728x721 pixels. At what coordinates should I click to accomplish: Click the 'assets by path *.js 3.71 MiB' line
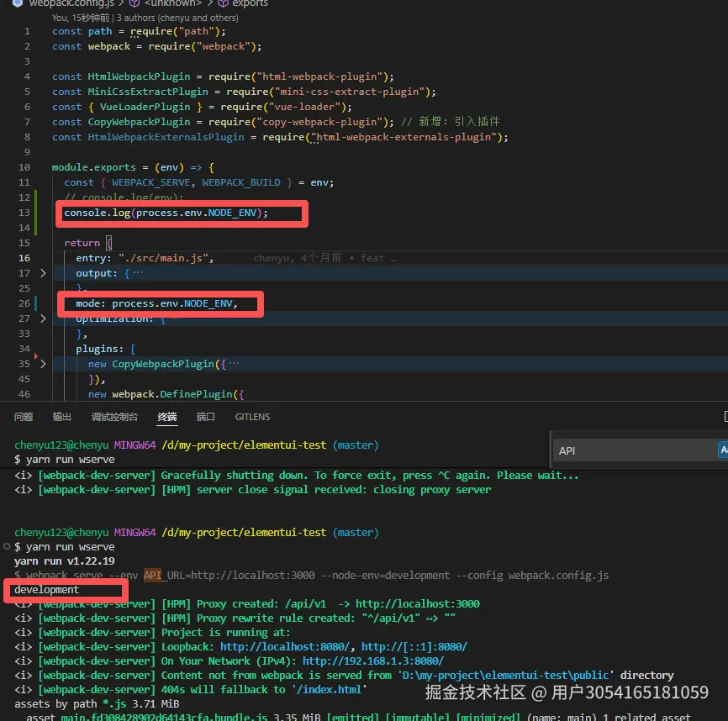[x=97, y=704]
